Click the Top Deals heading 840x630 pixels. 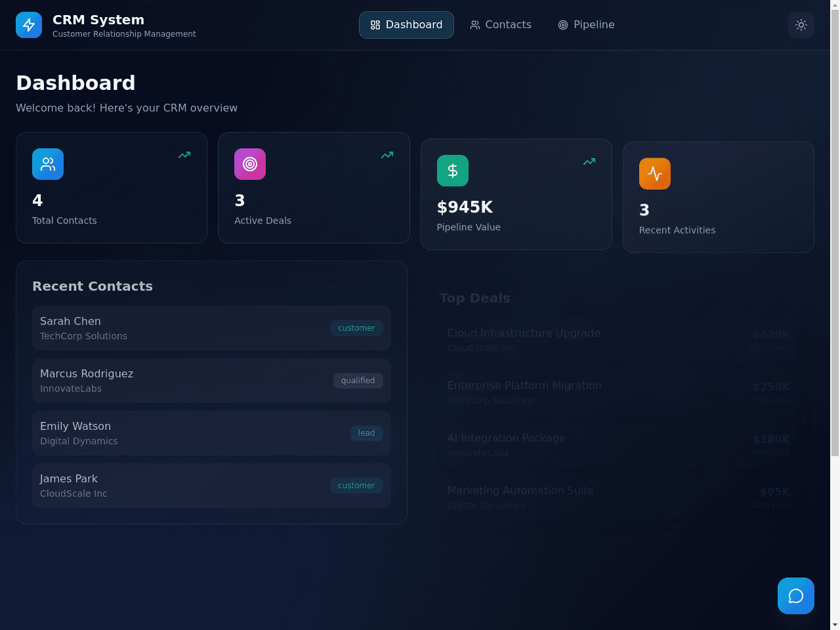click(474, 298)
